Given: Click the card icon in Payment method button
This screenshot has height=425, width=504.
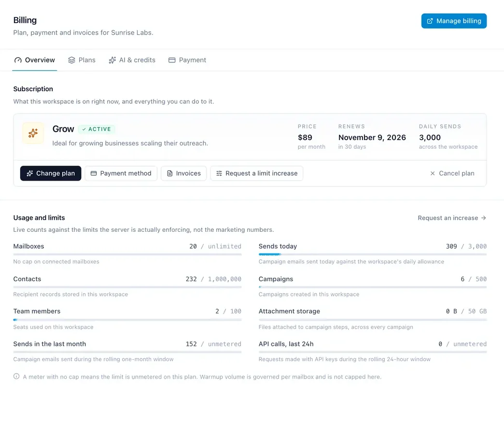Looking at the screenshot, I should (x=94, y=173).
